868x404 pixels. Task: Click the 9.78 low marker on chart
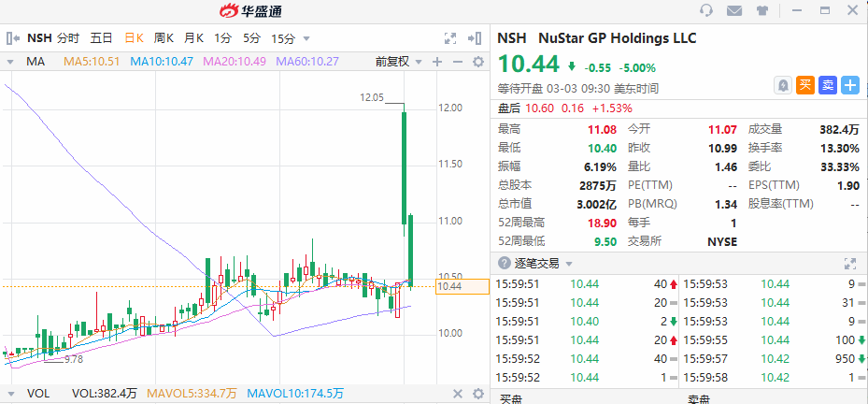74,359
